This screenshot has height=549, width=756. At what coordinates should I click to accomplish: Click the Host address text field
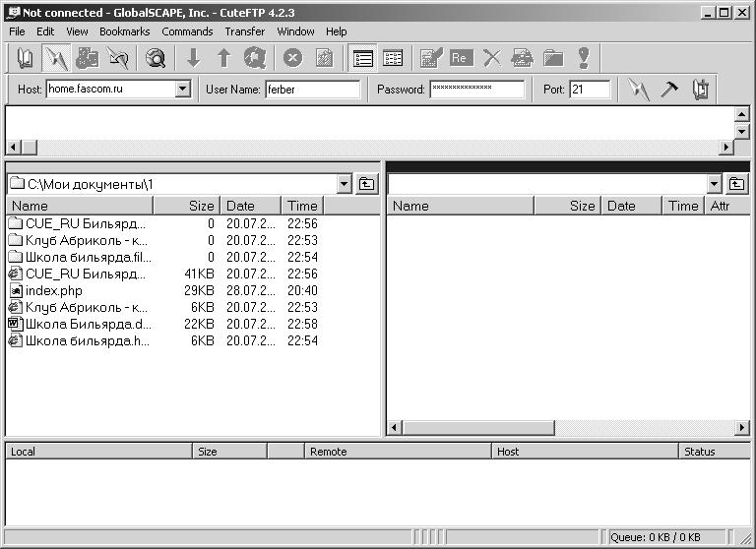(x=111, y=90)
